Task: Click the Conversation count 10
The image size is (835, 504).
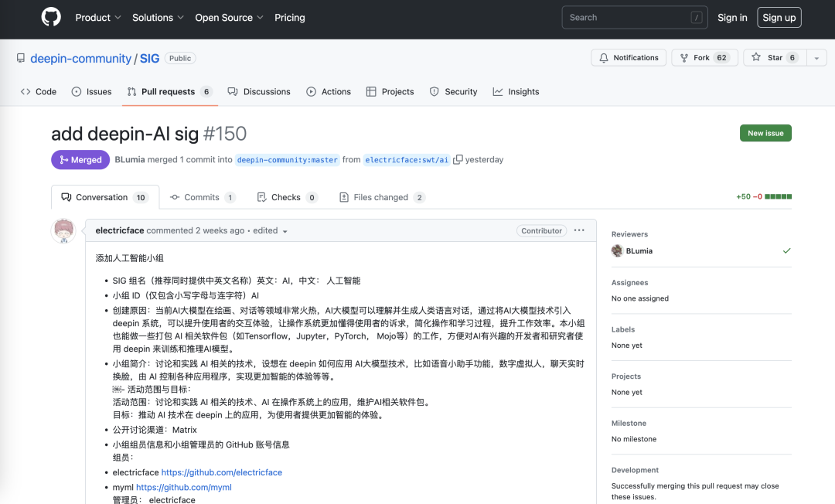Action: (x=141, y=197)
